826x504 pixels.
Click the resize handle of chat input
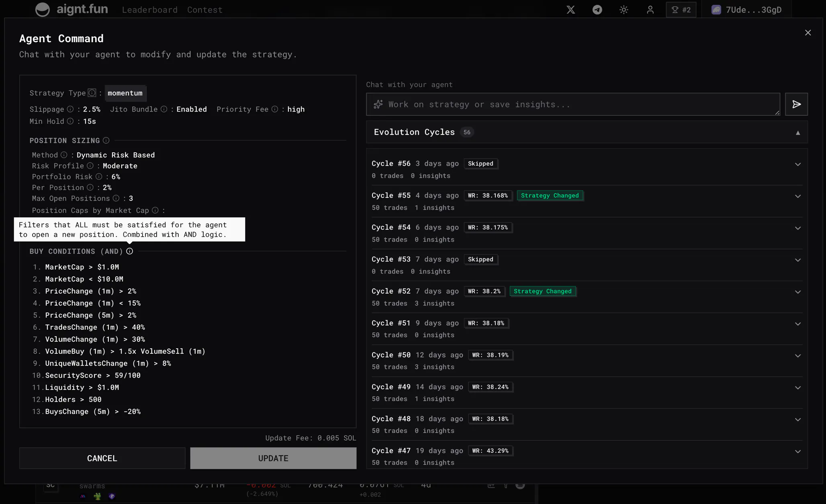(777, 113)
